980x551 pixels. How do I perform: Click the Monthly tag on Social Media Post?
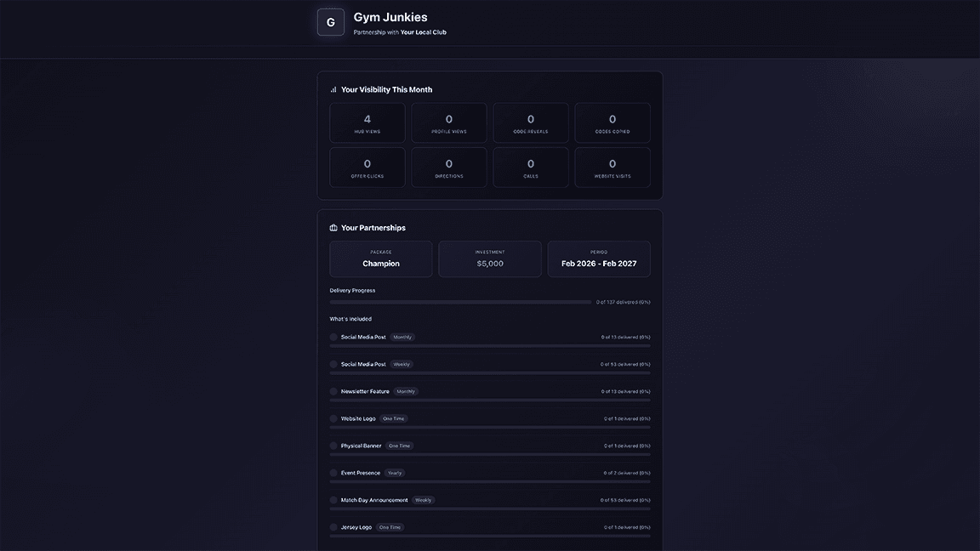tap(402, 338)
